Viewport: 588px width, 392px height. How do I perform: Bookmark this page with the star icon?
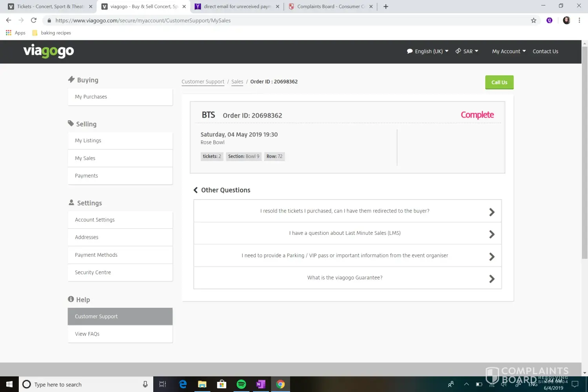534,20
